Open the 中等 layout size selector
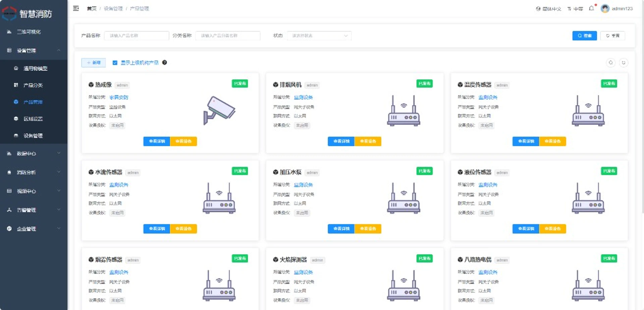This screenshot has width=644, height=310. (x=575, y=9)
